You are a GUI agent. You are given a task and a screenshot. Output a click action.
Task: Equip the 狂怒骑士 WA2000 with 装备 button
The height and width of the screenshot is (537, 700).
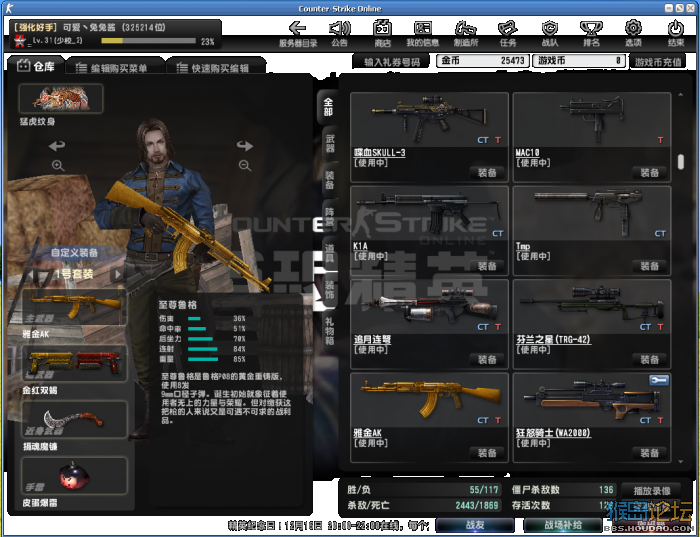[x=649, y=454]
